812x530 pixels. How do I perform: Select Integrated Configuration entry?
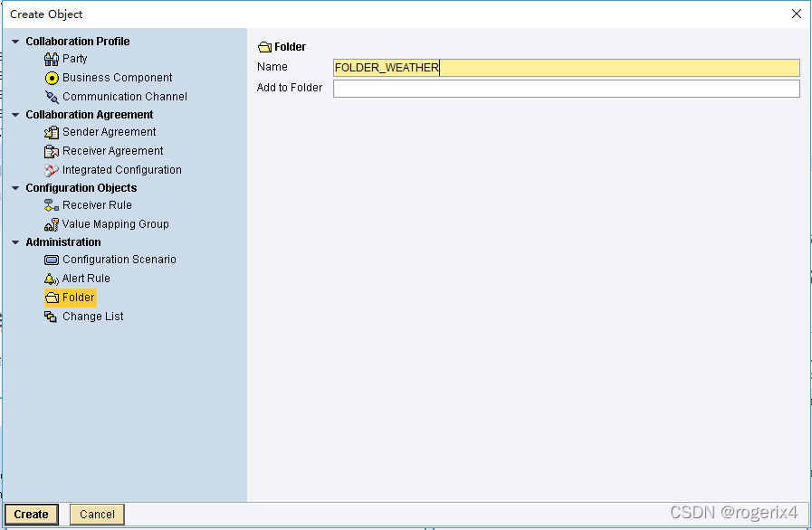click(121, 170)
